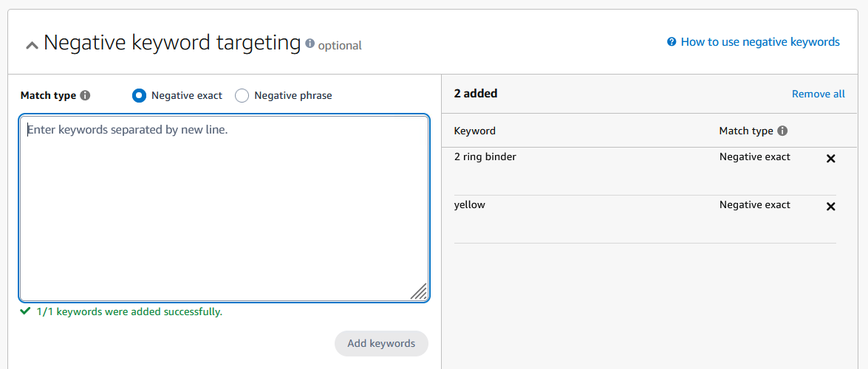Click the keywords added successfully message

(x=129, y=311)
